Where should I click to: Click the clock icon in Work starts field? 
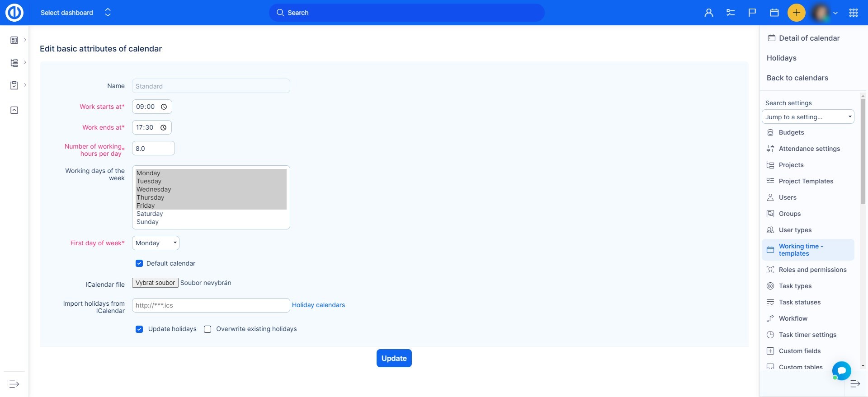[x=164, y=107]
